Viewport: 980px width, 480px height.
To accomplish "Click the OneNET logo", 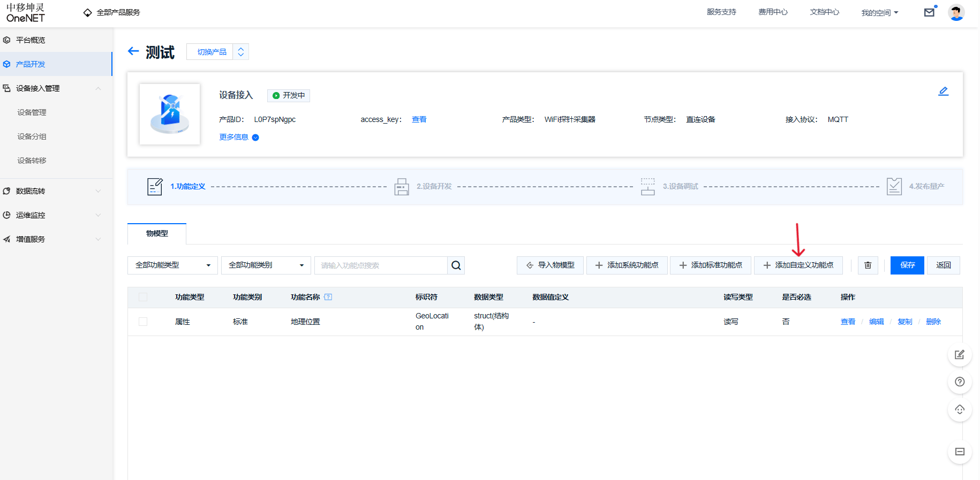I will click(x=26, y=13).
